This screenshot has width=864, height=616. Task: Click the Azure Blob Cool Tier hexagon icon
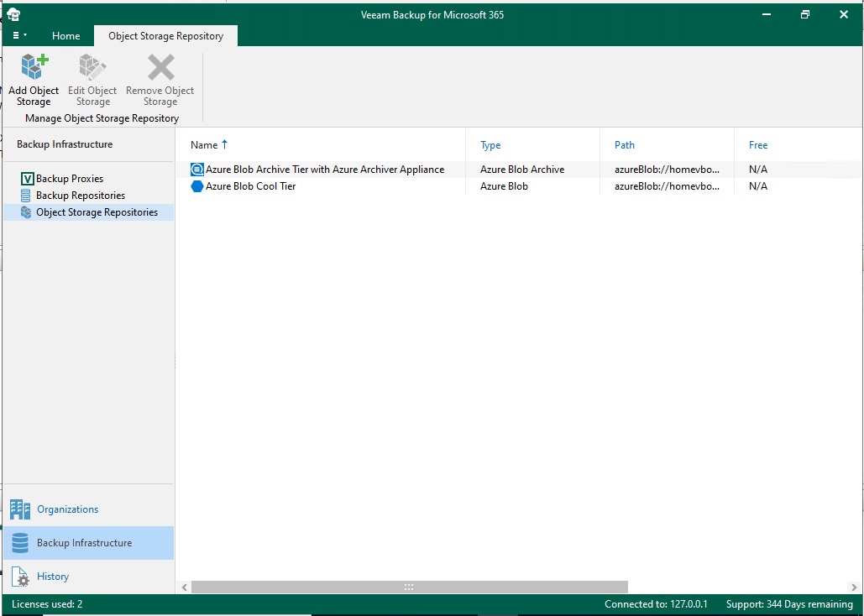[196, 186]
